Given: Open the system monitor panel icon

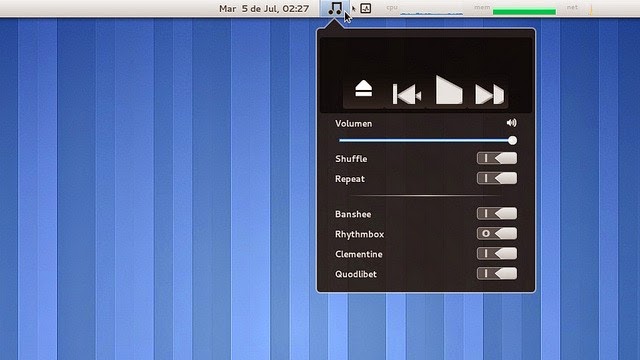Looking at the screenshot, I should coord(366,8).
